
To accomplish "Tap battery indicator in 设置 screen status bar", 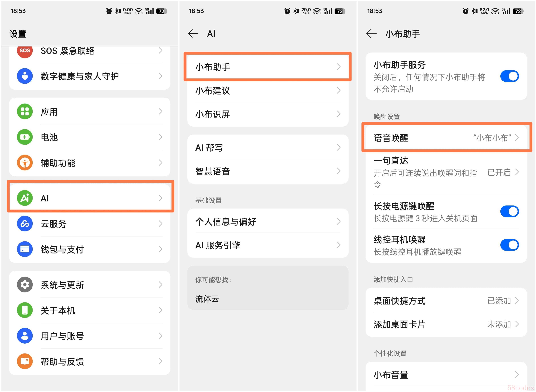I will (x=162, y=11).
